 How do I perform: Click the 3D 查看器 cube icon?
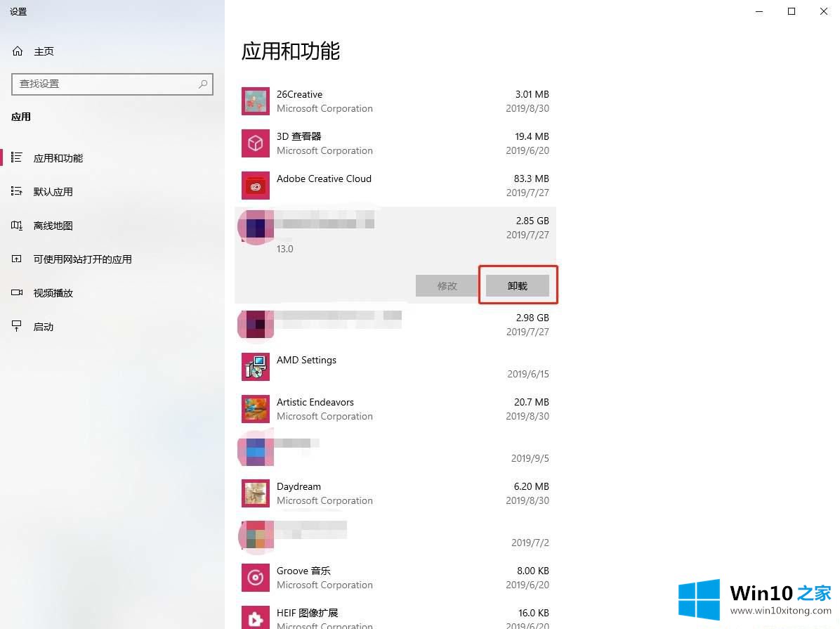(256, 143)
